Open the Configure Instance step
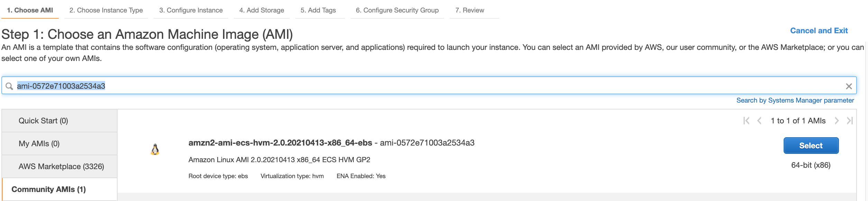This screenshot has height=201, width=868. click(191, 10)
